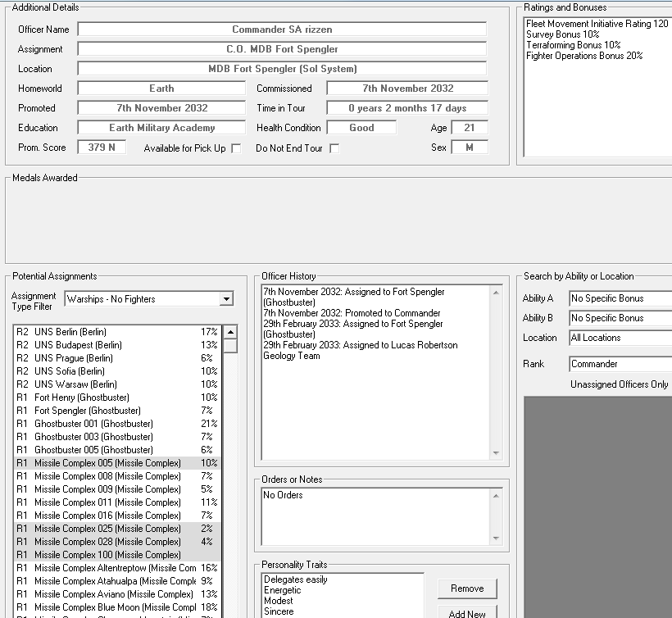Select the Modest personality trait
Screen dimensions: 672x618
tap(278, 601)
